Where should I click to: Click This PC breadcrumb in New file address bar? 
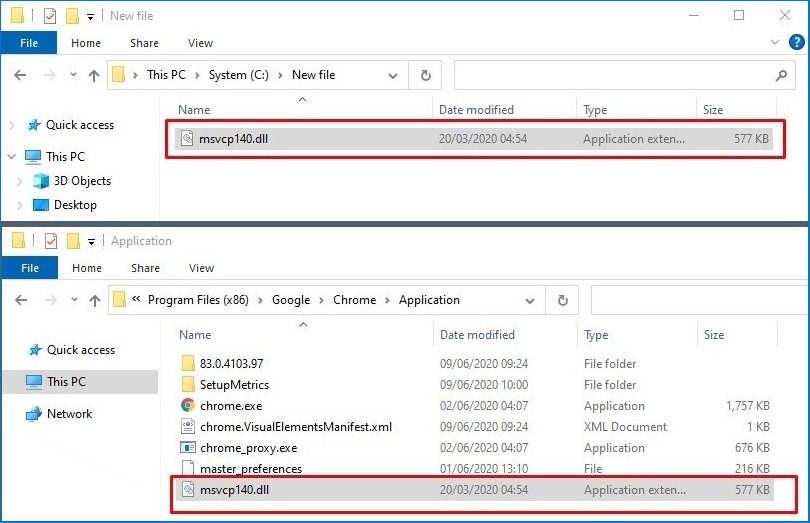166,75
